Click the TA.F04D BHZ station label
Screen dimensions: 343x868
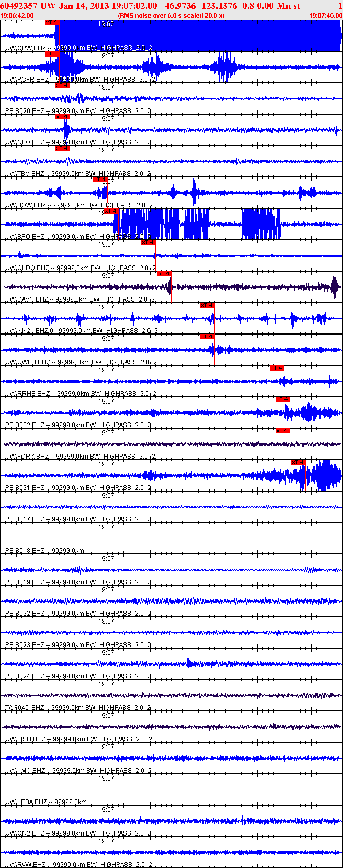click(25, 708)
